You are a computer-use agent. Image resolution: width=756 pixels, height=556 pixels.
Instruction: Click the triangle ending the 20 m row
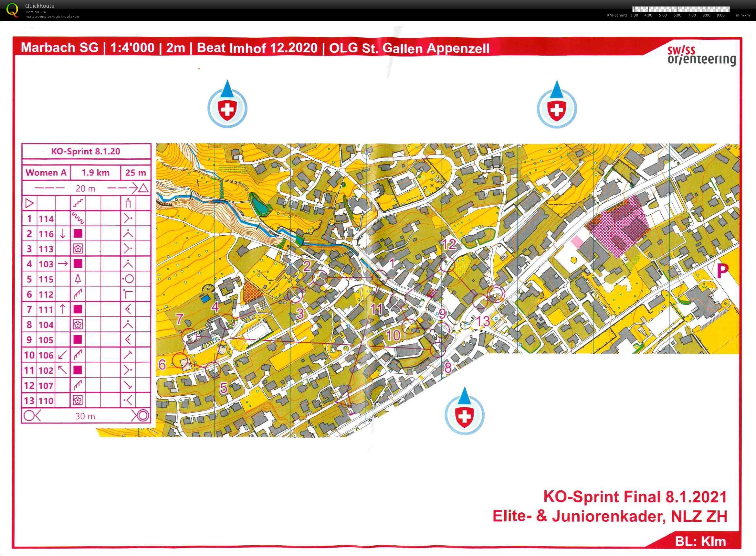click(x=143, y=188)
